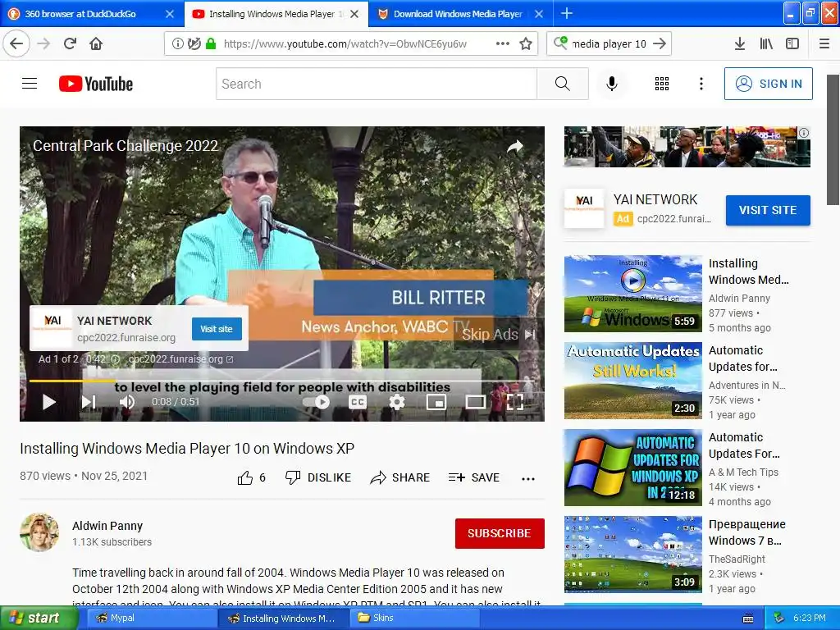Submit browser search with arrow icon
This screenshot has width=840, height=630.
660,44
